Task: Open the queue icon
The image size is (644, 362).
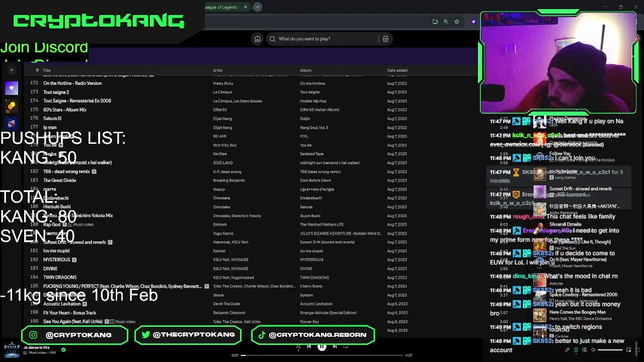Action: pyautogui.click(x=576, y=350)
